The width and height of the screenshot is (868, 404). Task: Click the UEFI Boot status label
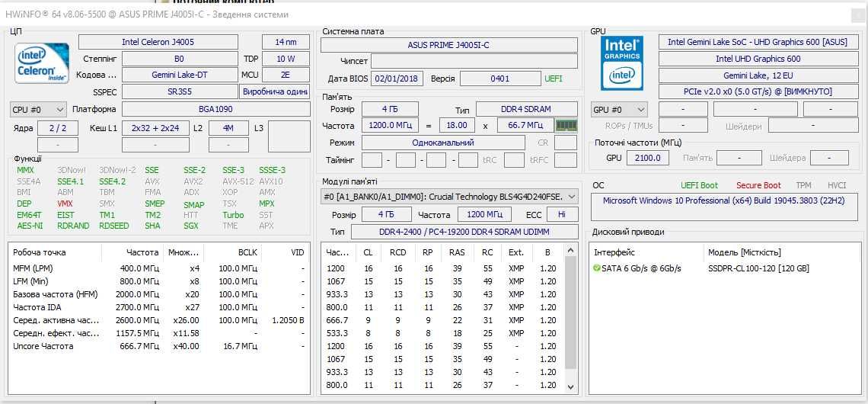(699, 185)
